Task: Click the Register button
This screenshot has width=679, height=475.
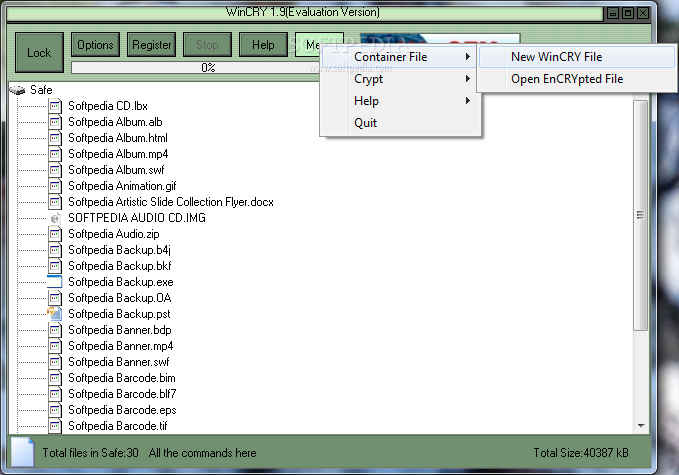Action: [x=152, y=45]
